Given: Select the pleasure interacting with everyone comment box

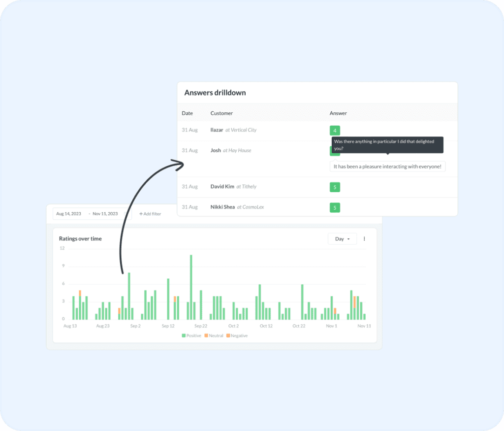Looking at the screenshot, I should tap(387, 166).
